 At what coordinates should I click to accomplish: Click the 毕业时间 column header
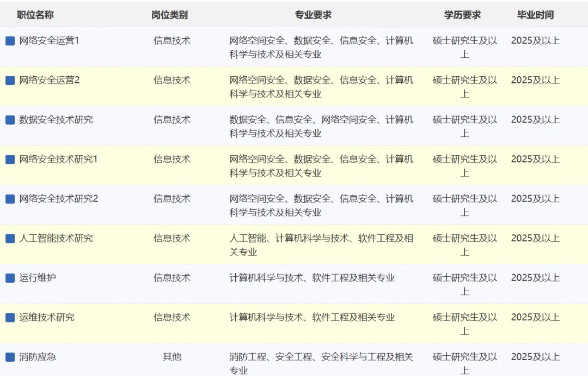pyautogui.click(x=535, y=15)
